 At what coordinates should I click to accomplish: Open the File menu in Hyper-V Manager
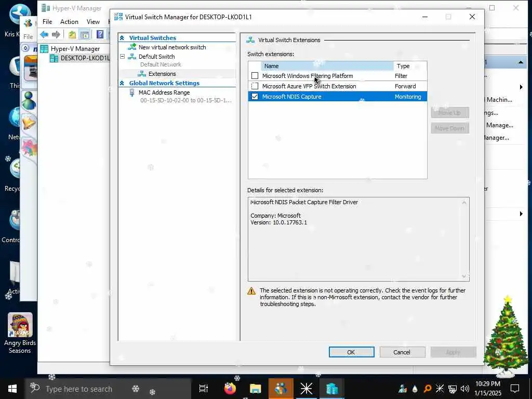click(x=47, y=21)
